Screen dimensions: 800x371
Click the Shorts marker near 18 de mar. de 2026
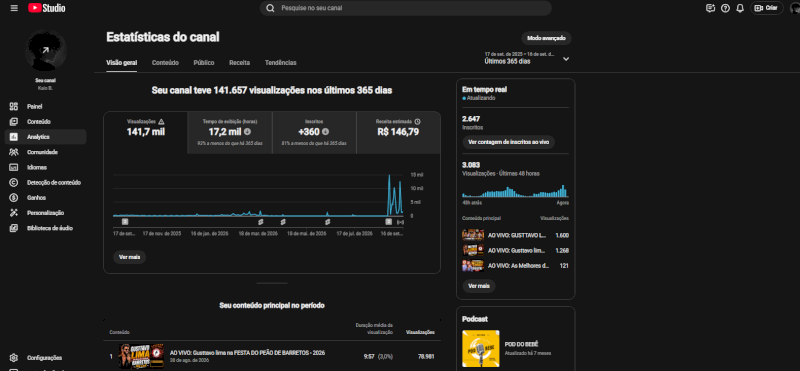coord(260,222)
